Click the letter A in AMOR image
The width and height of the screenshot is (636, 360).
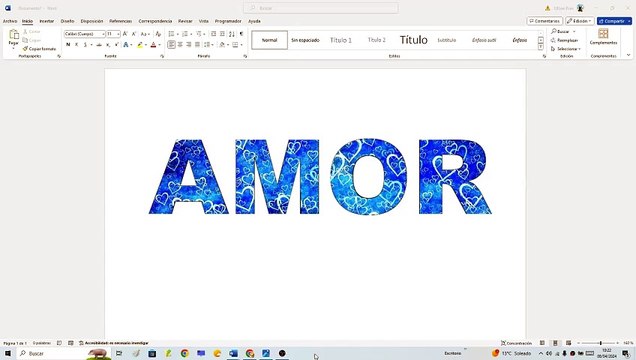(189, 176)
